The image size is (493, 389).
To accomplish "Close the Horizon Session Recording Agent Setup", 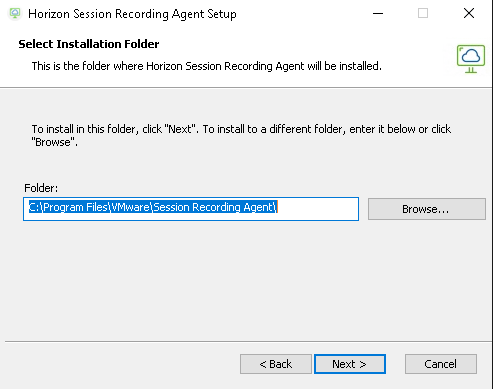I will coord(469,14).
